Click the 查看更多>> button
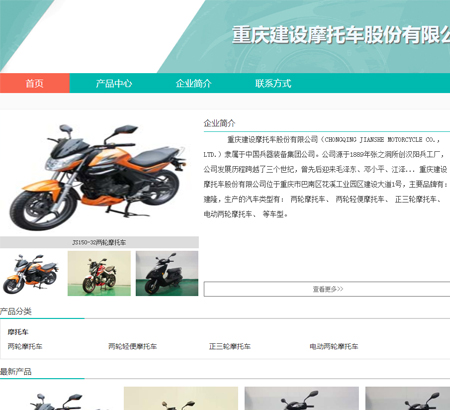This screenshot has height=410, width=450. 327,289
